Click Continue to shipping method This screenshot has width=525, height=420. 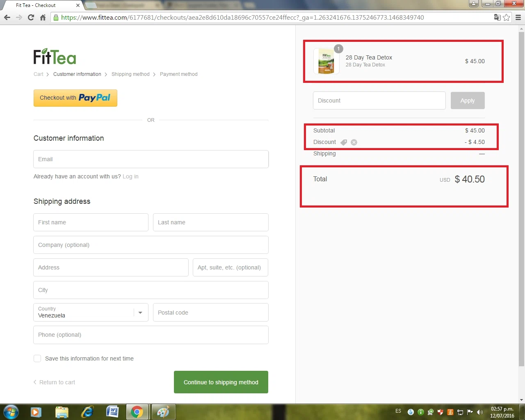[x=221, y=382]
